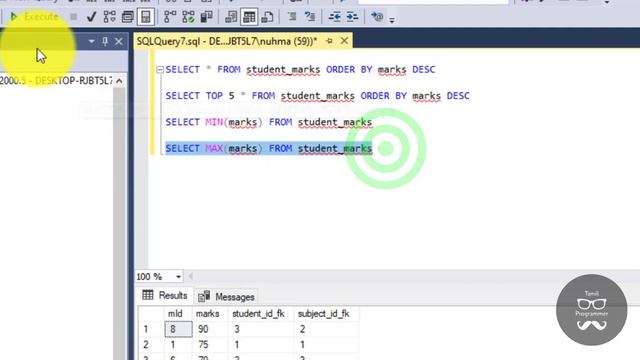
Task: Select row header number 2 in results
Action: coord(151,345)
